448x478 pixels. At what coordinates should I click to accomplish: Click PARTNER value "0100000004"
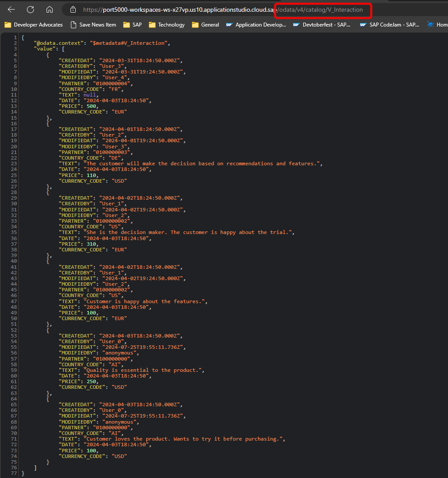point(111,84)
